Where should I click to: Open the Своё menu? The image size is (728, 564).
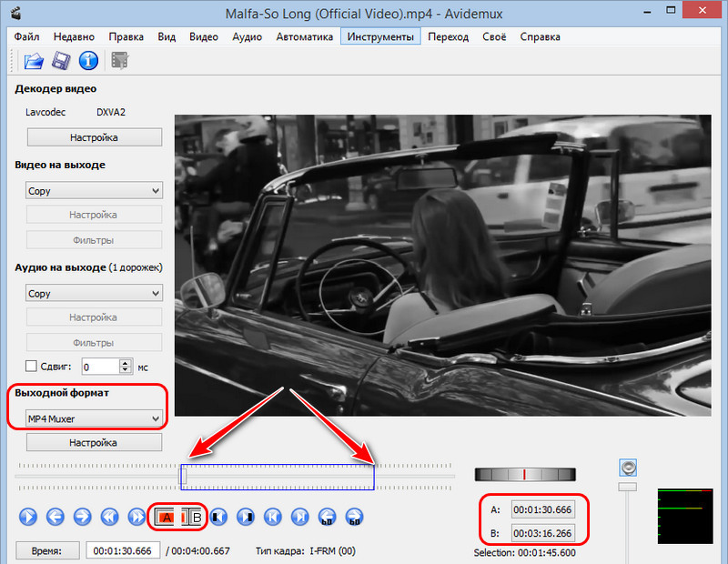pyautogui.click(x=494, y=36)
